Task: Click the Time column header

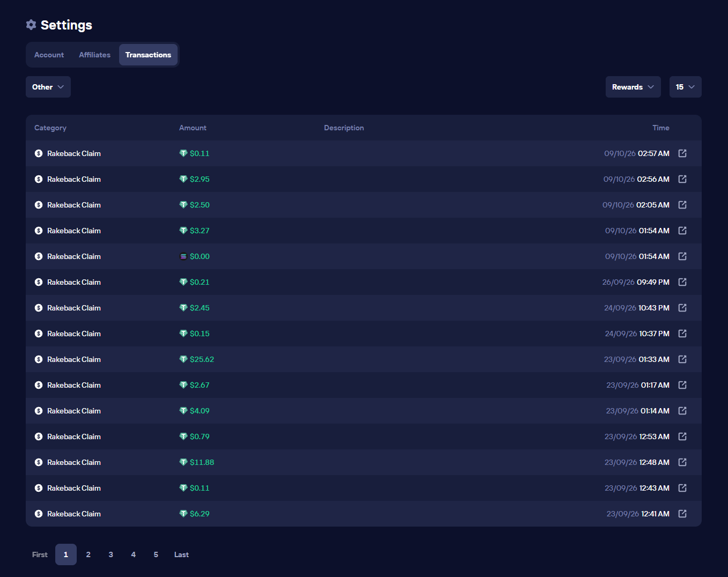Action: (x=661, y=128)
